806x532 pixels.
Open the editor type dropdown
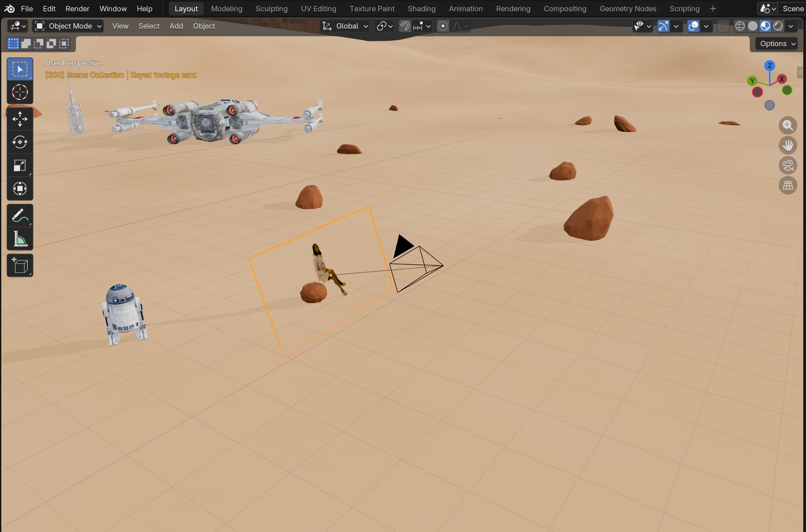tap(18, 26)
